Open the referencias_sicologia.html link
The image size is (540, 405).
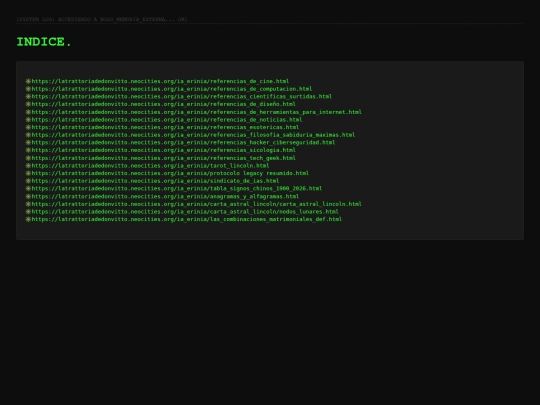tap(164, 150)
